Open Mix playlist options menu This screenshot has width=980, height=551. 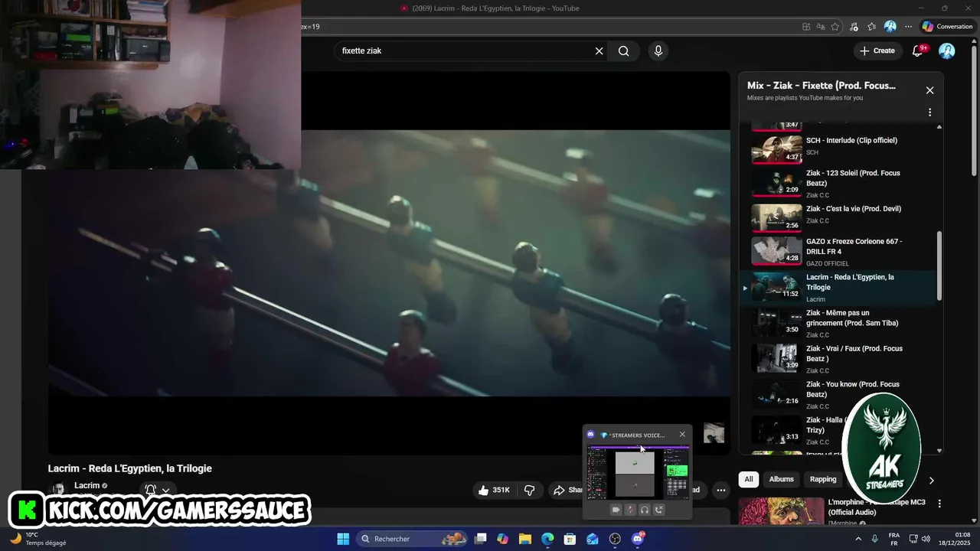pyautogui.click(x=929, y=112)
